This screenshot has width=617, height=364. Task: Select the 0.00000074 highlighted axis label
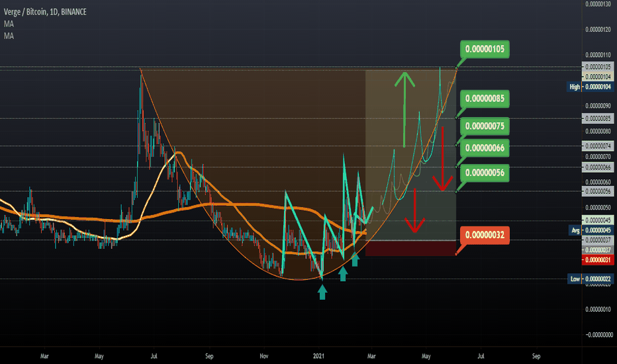coord(598,146)
